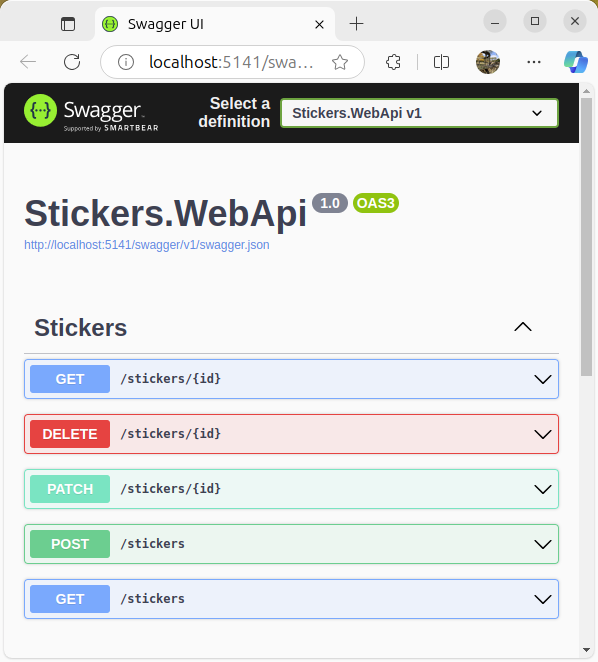Open the swagger.json link
Image resolution: width=598 pixels, height=662 pixels.
pyautogui.click(x=147, y=245)
